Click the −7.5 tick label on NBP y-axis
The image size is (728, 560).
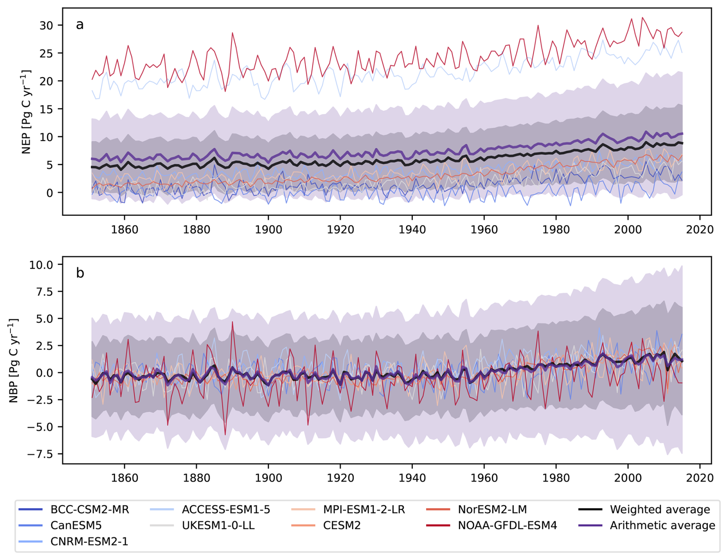[40, 454]
